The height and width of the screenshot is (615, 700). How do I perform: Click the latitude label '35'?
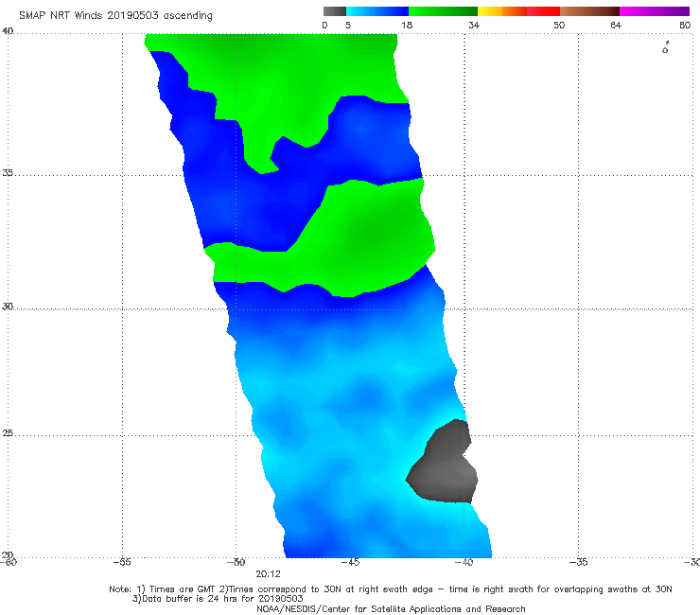coord(8,173)
